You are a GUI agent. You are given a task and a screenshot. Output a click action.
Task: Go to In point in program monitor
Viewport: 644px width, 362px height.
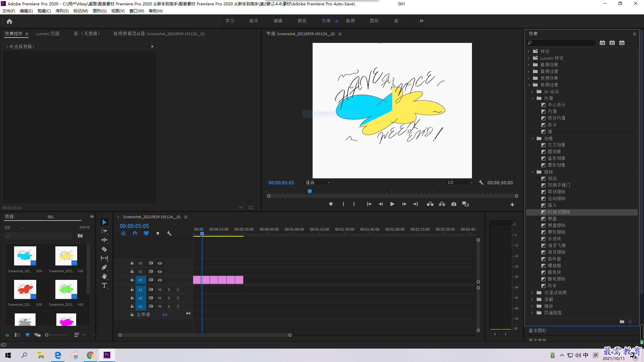click(x=369, y=204)
